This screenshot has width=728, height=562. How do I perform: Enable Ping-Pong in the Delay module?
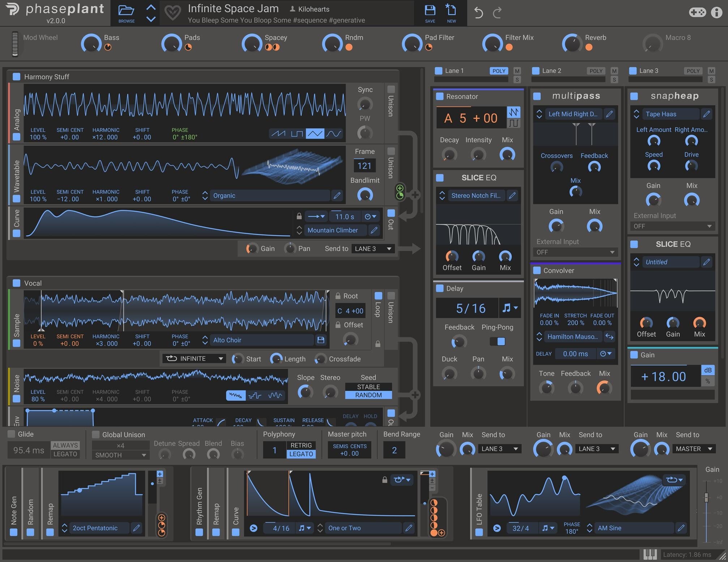point(497,341)
